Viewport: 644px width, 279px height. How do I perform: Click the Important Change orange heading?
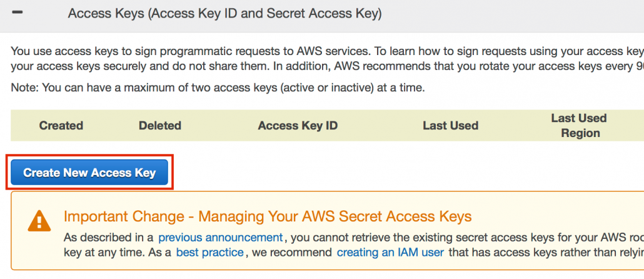coord(268,216)
